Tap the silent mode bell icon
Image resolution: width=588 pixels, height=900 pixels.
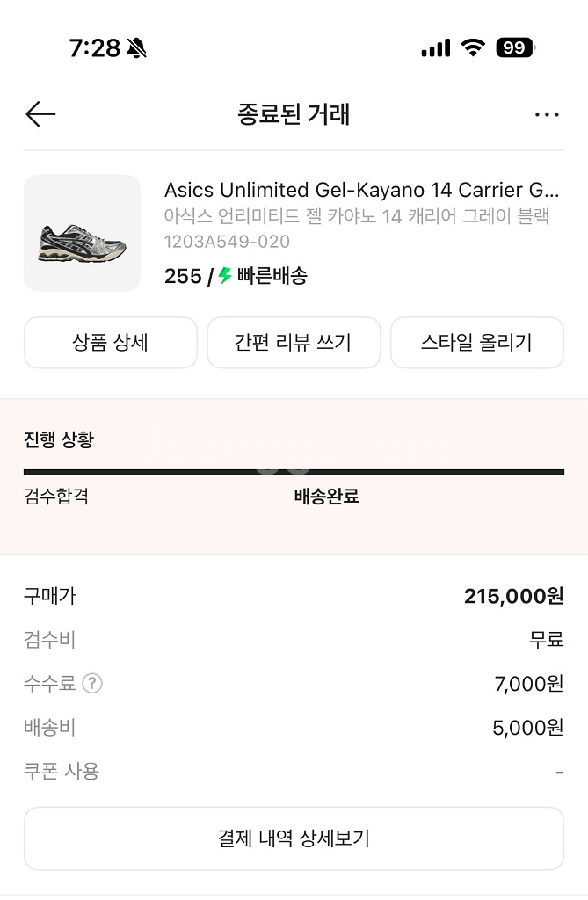click(136, 48)
